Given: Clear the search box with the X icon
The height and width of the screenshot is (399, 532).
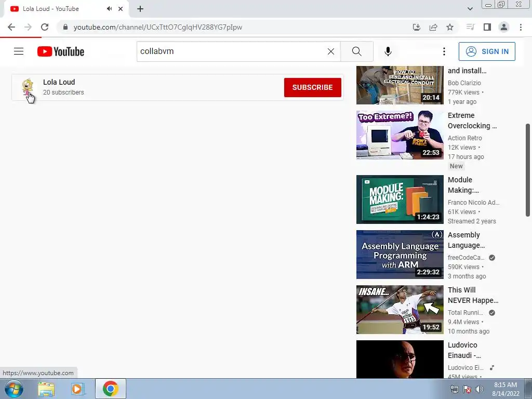Looking at the screenshot, I should (331, 51).
